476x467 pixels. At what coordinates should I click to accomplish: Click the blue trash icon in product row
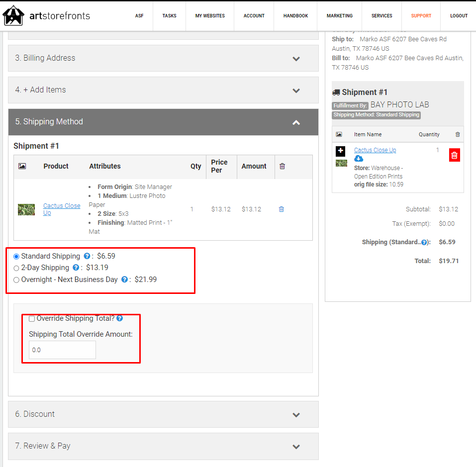pos(281,209)
